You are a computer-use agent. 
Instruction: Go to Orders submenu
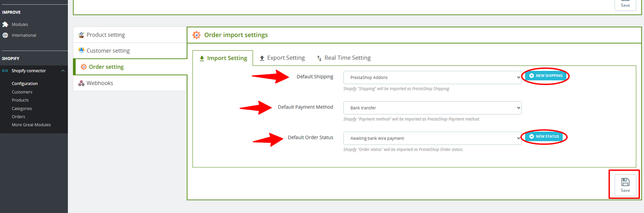point(19,117)
